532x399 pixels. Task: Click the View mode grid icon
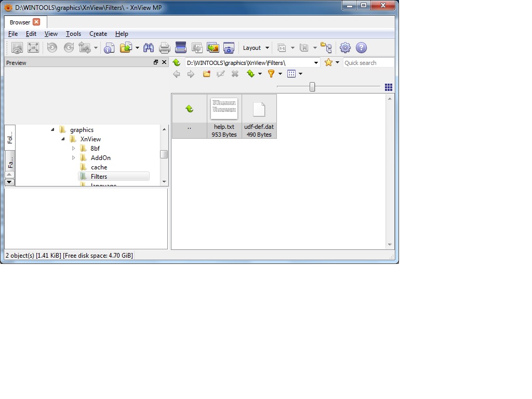[x=291, y=74]
